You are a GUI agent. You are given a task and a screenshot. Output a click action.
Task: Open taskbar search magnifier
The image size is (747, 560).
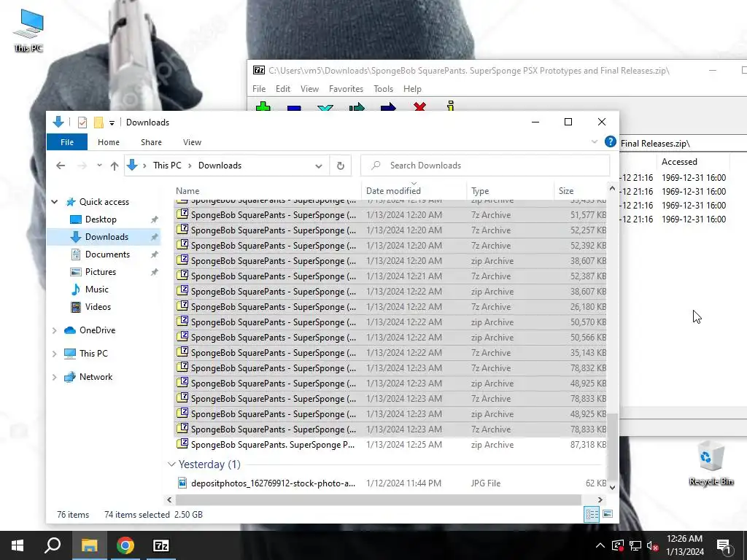53,545
